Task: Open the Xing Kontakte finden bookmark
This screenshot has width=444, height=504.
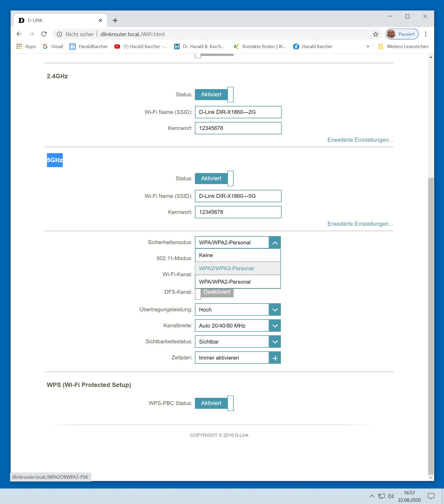Action: coord(260,46)
